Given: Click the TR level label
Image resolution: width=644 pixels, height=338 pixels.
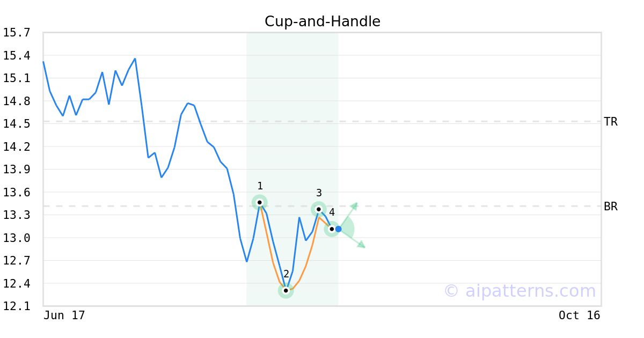Looking at the screenshot, I should coord(611,122).
